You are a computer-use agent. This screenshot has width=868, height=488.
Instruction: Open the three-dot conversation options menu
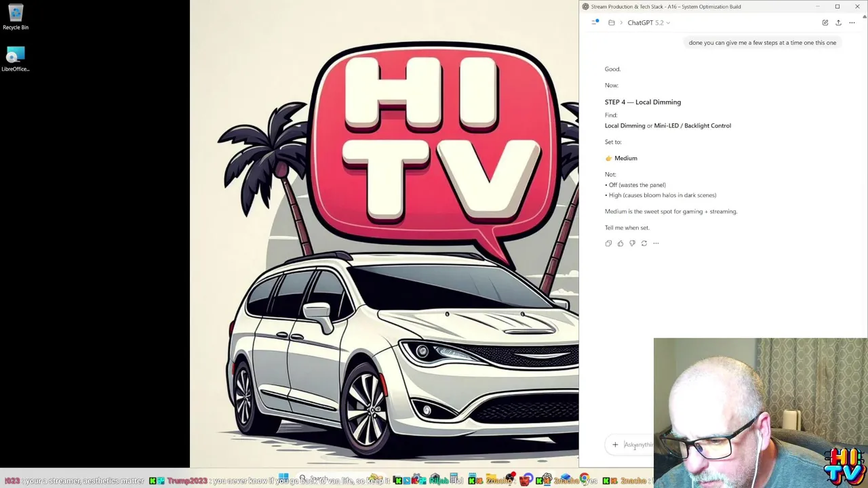coord(852,22)
